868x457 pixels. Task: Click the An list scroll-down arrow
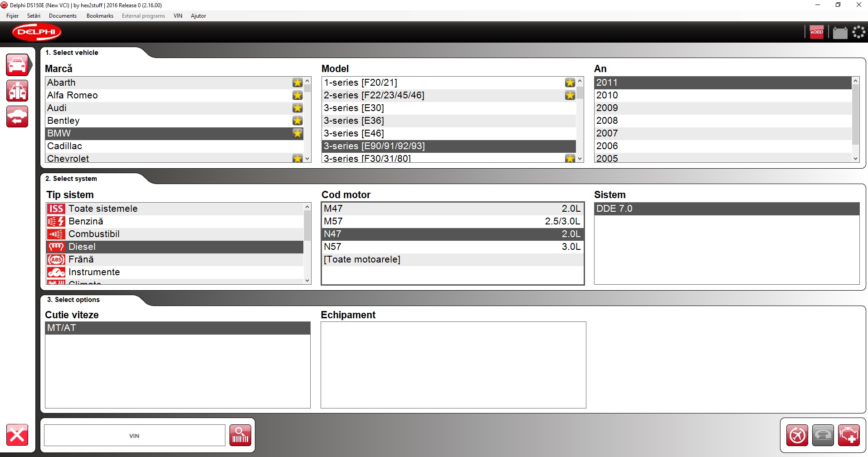click(856, 159)
